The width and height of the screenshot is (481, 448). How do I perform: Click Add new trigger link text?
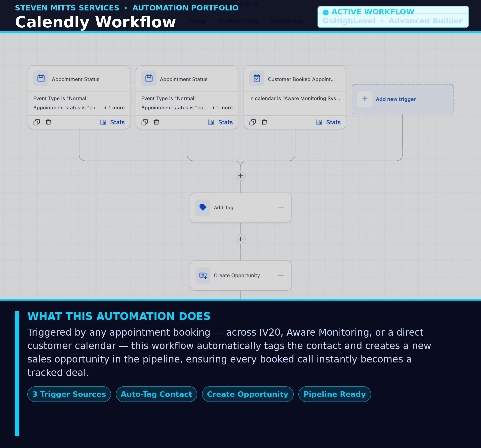pyautogui.click(x=396, y=99)
